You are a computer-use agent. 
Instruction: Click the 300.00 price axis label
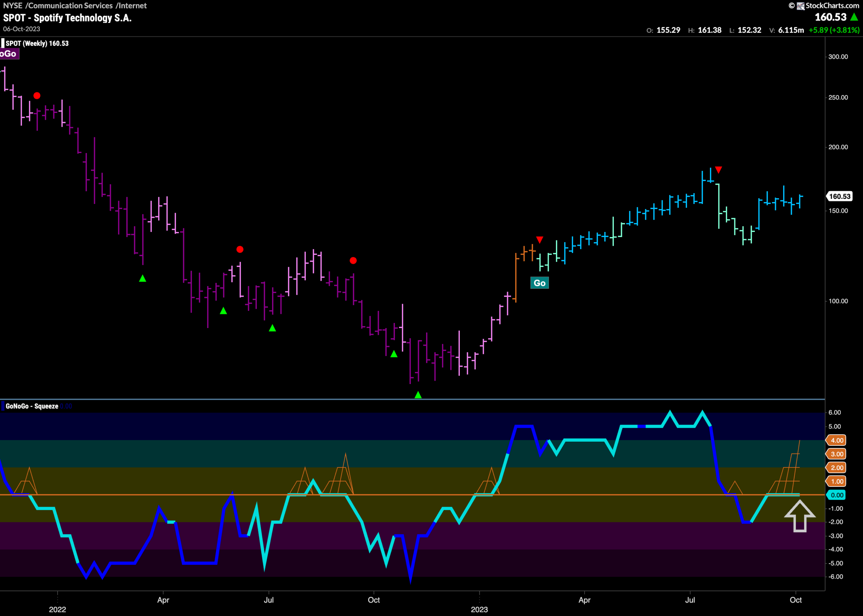pos(838,57)
